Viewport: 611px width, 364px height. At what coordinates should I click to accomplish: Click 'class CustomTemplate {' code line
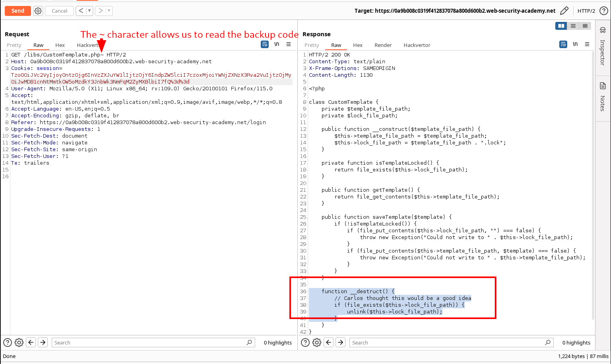344,102
